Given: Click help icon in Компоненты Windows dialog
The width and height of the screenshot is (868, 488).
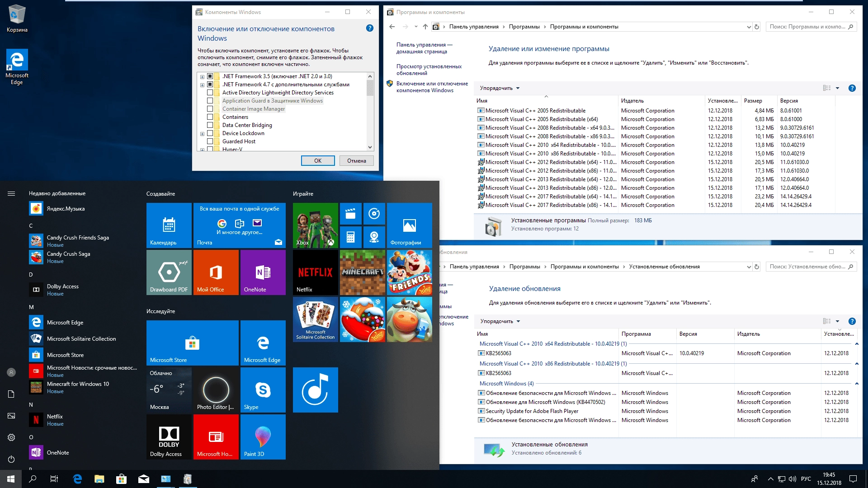Looking at the screenshot, I should [x=369, y=28].
